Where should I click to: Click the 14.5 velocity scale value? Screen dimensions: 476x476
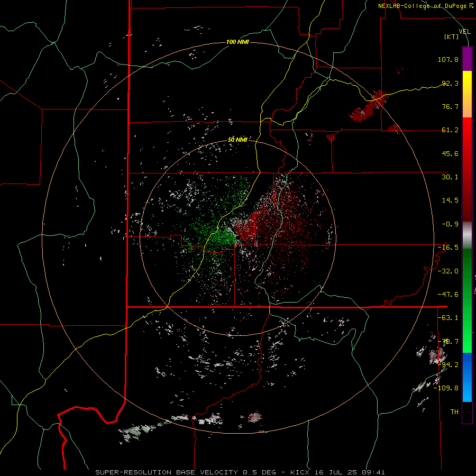450,200
